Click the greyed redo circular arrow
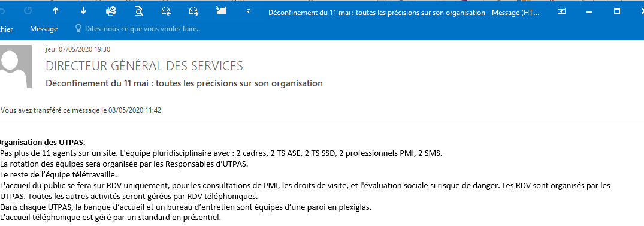The width and height of the screenshot is (644, 226). tap(28, 11)
